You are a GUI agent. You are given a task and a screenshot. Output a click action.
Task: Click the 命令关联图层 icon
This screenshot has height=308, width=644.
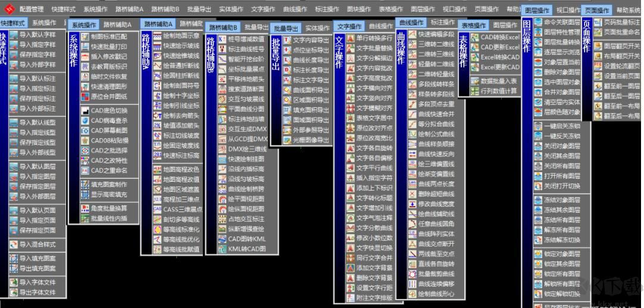(537, 22)
